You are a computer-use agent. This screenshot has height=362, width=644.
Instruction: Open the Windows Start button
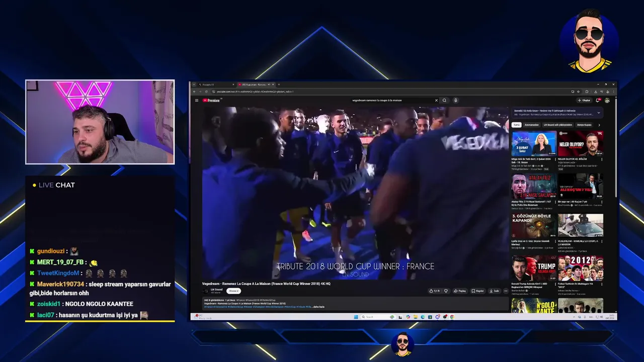coord(356,317)
